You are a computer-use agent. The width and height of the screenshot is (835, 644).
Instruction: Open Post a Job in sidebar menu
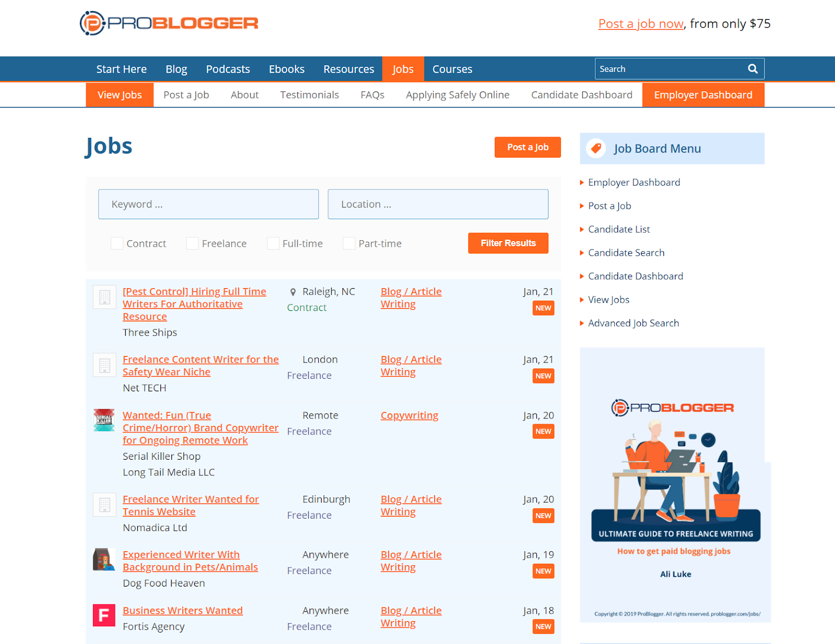coord(610,206)
